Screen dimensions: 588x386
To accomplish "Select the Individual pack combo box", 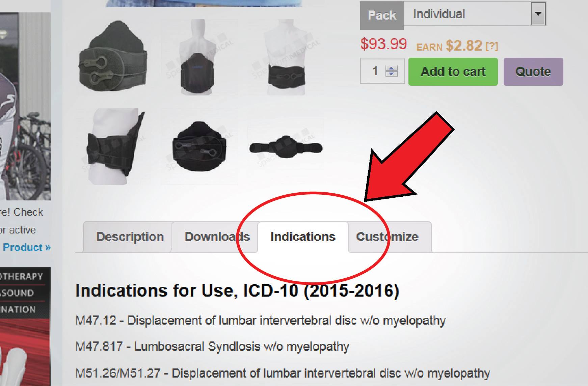I will point(475,14).
